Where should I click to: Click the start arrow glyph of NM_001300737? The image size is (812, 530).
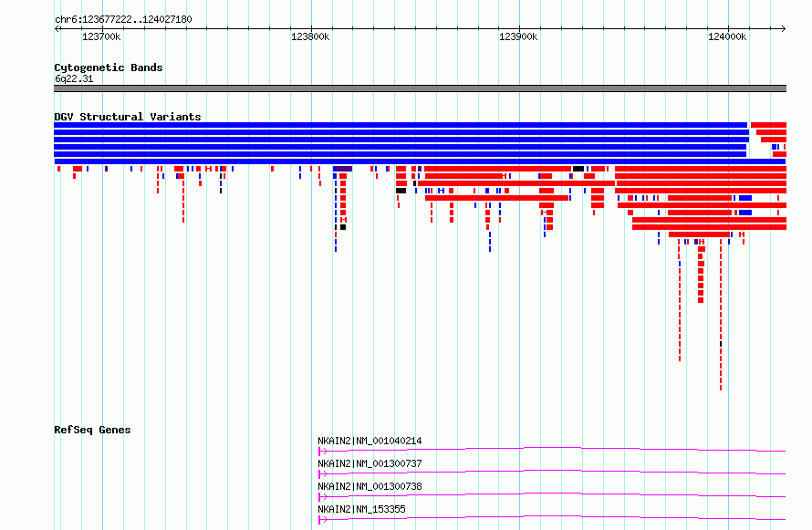pos(323,474)
